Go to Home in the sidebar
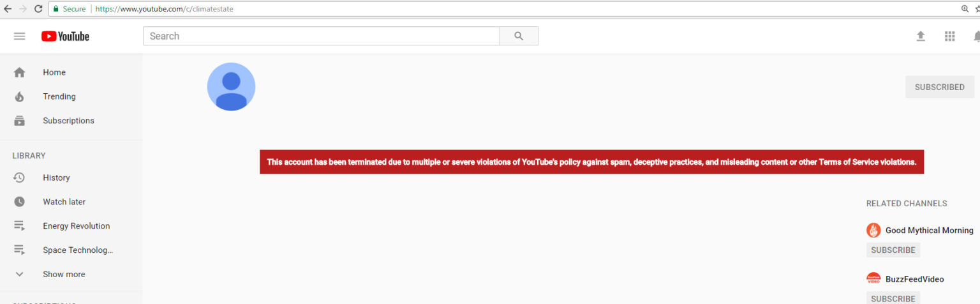The width and height of the screenshot is (980, 304). pos(54,72)
